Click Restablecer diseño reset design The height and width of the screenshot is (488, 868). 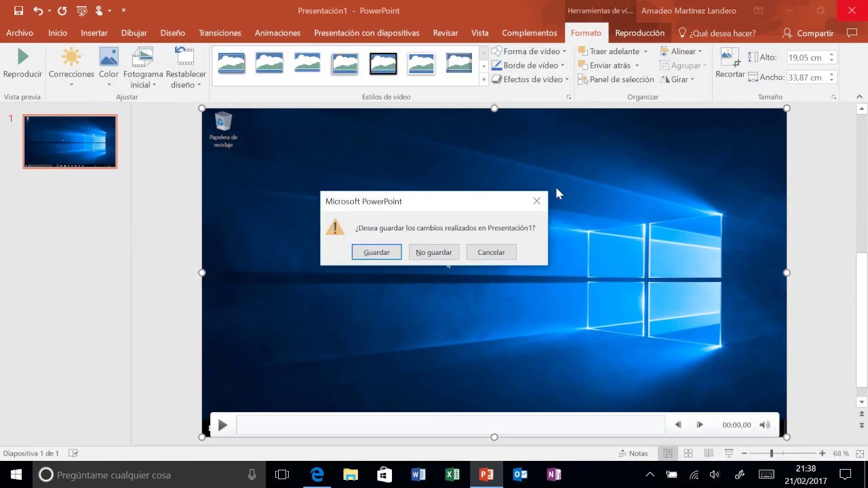[x=185, y=68]
